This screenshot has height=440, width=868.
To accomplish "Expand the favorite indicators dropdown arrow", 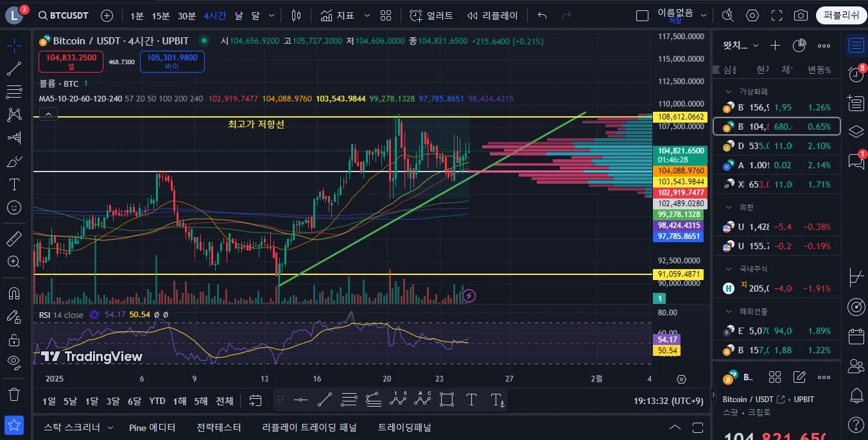I will tap(367, 15).
